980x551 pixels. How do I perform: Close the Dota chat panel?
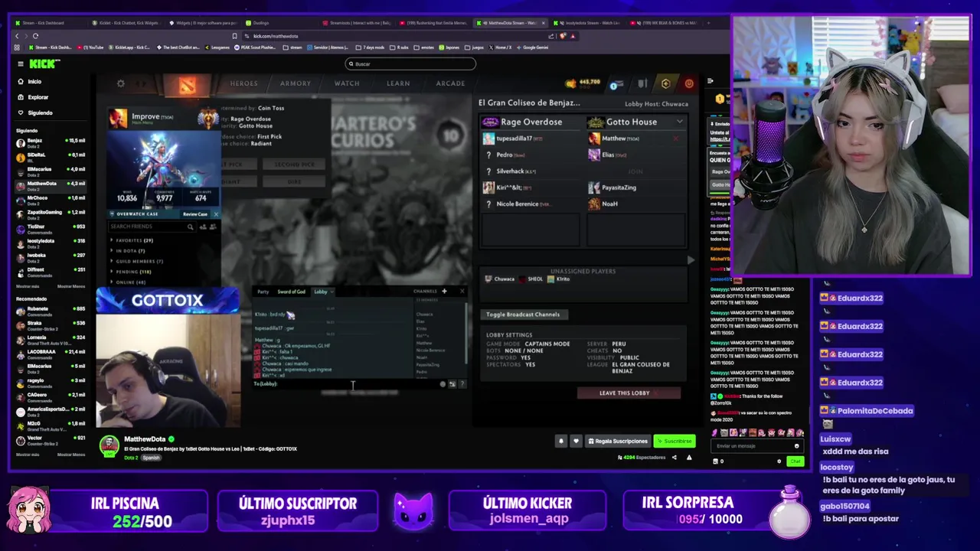[462, 291]
